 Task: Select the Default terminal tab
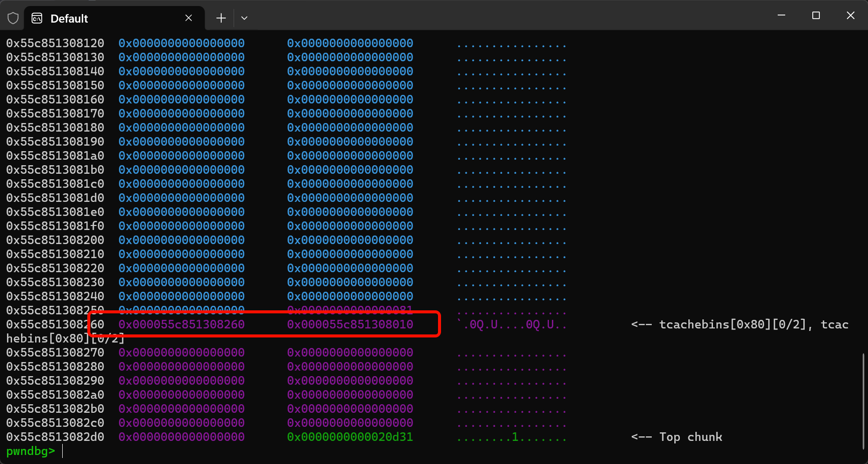click(x=114, y=19)
